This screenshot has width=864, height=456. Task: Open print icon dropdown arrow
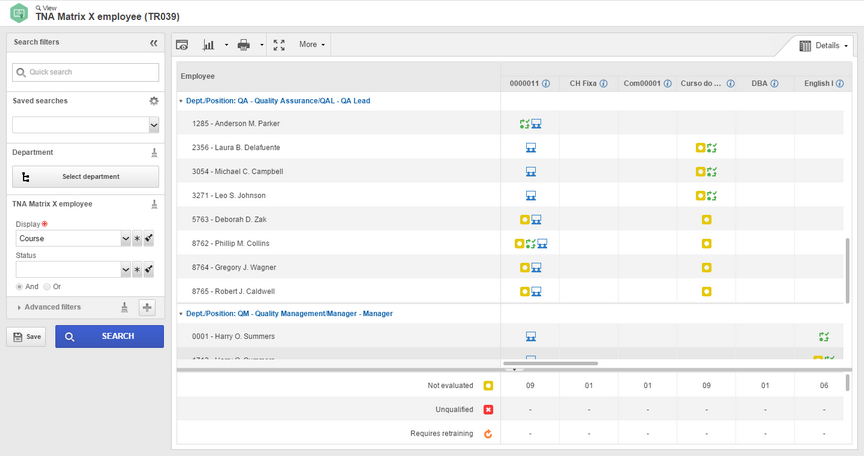(261, 45)
